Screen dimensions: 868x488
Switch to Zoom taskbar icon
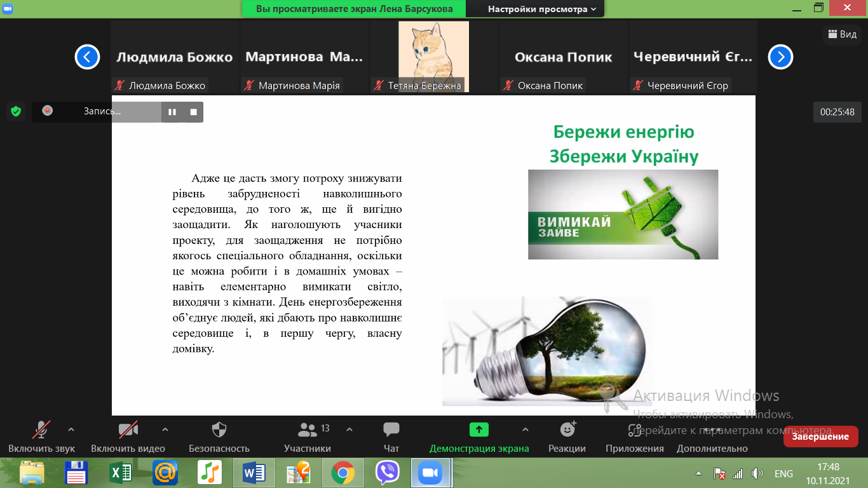point(431,473)
